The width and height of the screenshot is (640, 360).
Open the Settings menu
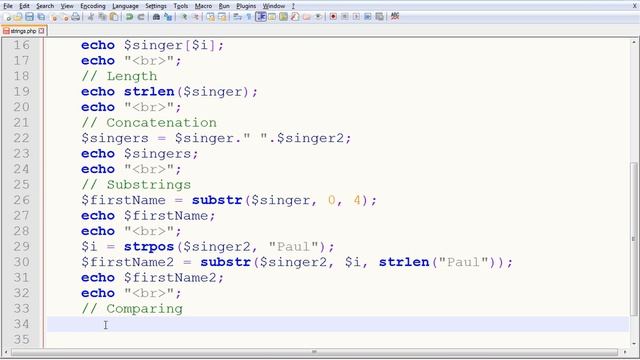[x=156, y=6]
